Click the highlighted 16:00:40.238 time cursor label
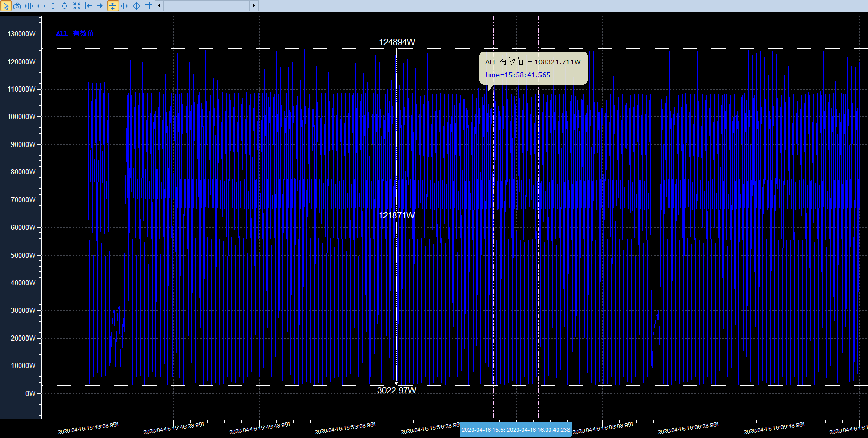The image size is (868, 438). tap(538, 430)
